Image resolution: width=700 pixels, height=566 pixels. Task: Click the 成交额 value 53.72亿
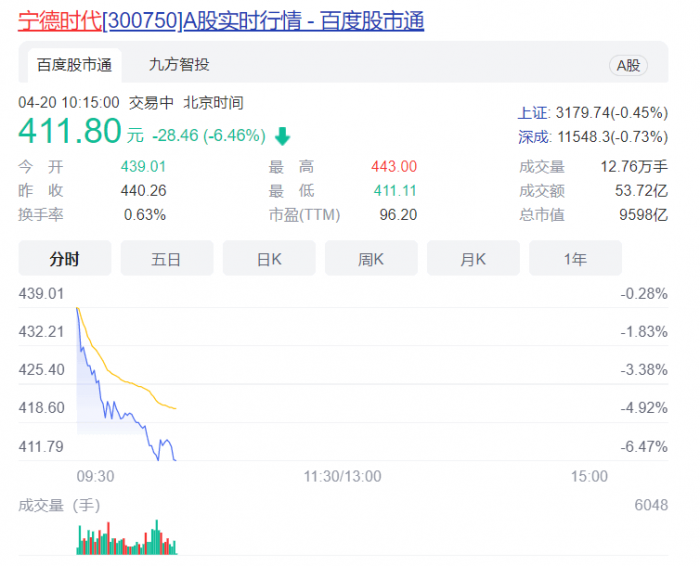tap(642, 191)
